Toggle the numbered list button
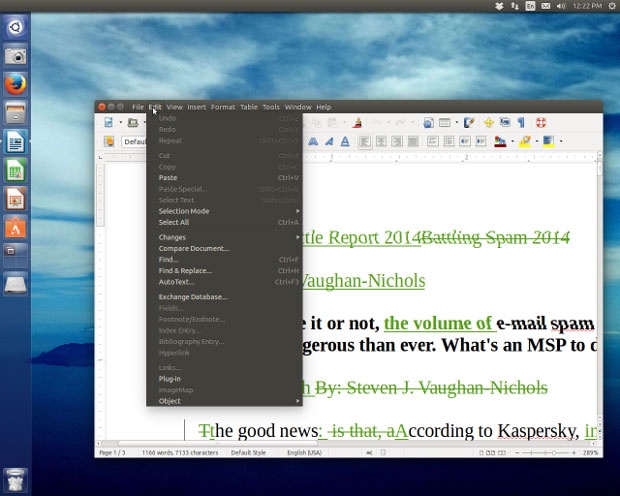Image resolution: width=620 pixels, height=496 pixels. [433, 141]
